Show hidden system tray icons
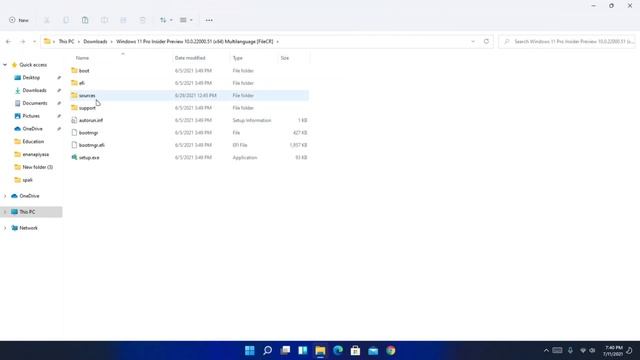This screenshot has width=640, height=360. tap(546, 350)
